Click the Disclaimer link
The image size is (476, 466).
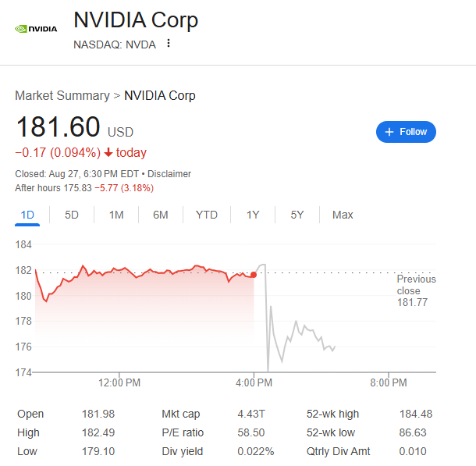(x=169, y=174)
